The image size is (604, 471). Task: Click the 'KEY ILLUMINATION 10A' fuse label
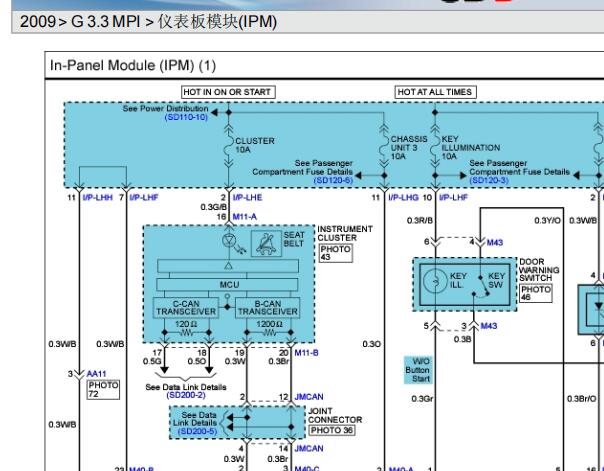pos(471,148)
